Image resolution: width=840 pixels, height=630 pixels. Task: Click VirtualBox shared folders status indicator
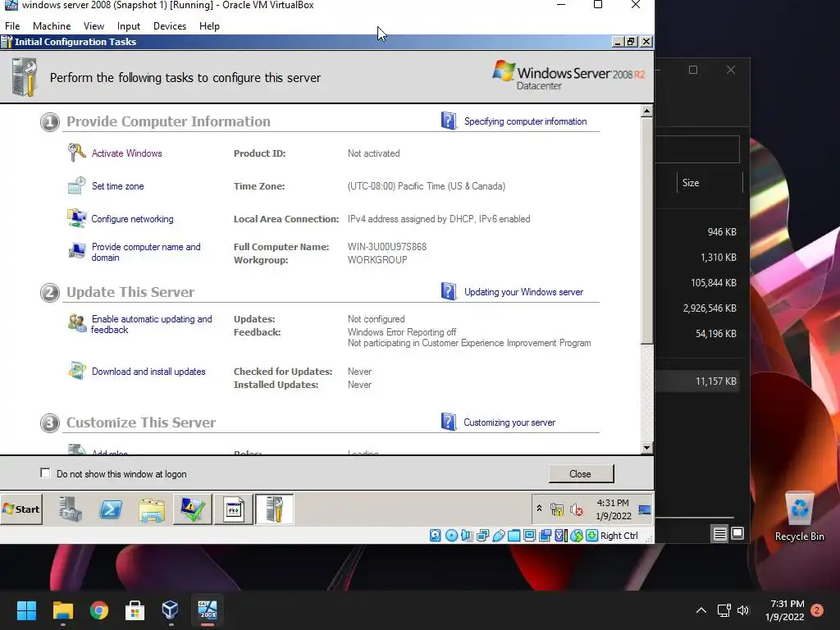[x=514, y=535]
